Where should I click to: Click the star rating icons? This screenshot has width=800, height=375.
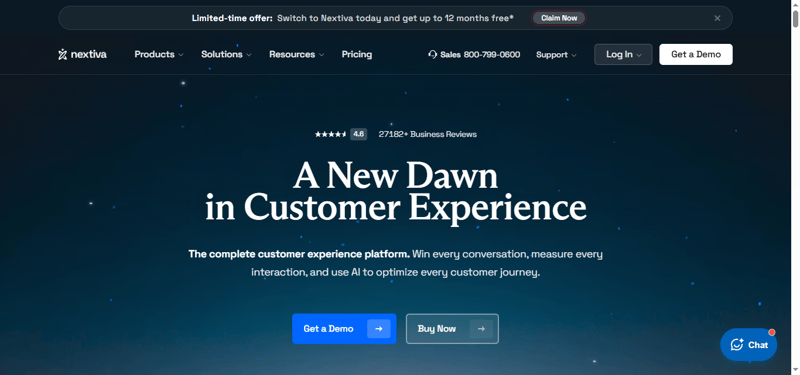[x=331, y=134]
